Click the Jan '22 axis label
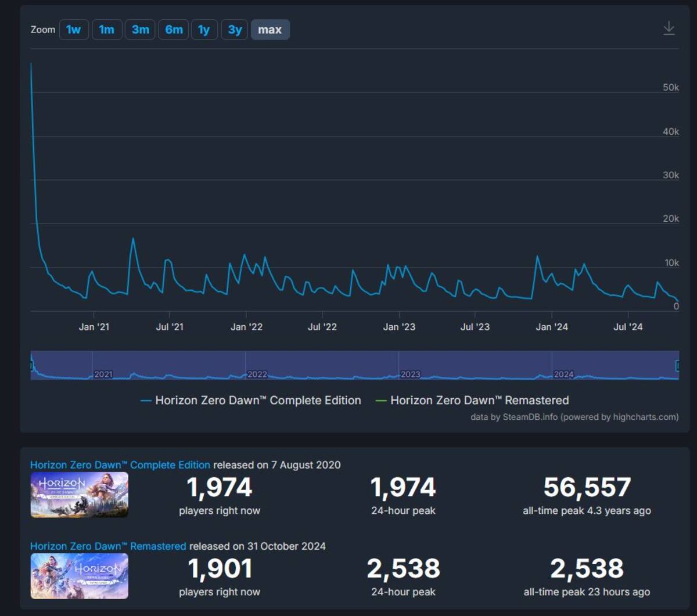 (246, 327)
